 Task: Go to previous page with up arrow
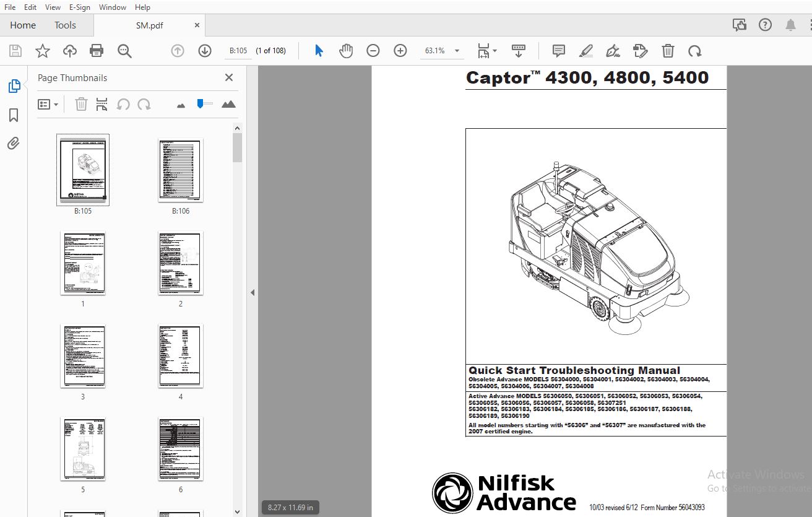tap(178, 51)
